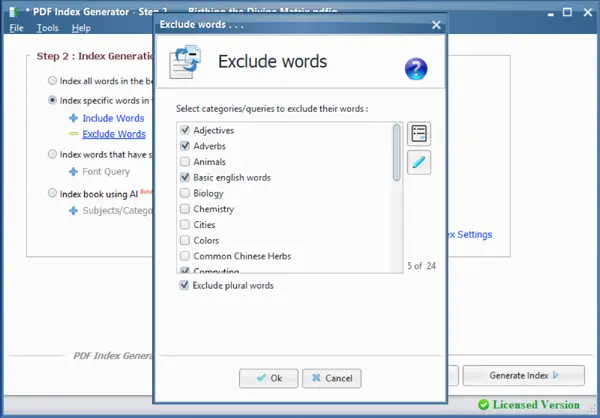Click the Generate Index button
Image resolution: width=600 pixels, height=418 pixels.
click(523, 376)
